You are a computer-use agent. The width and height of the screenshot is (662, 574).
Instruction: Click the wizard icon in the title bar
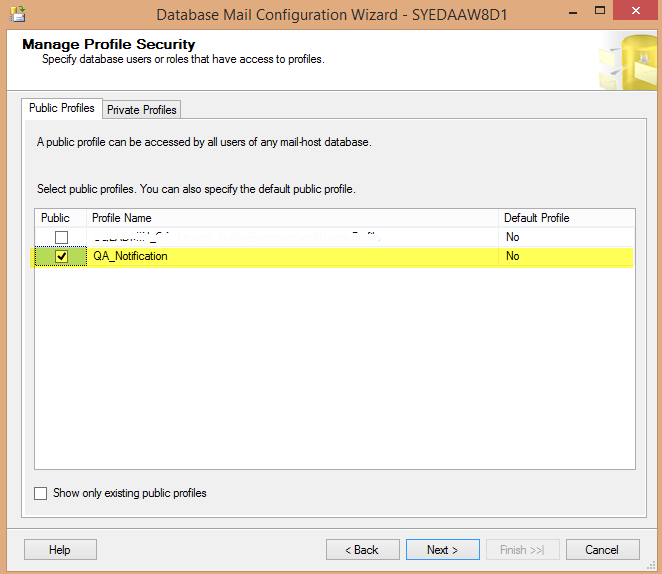click(16, 15)
